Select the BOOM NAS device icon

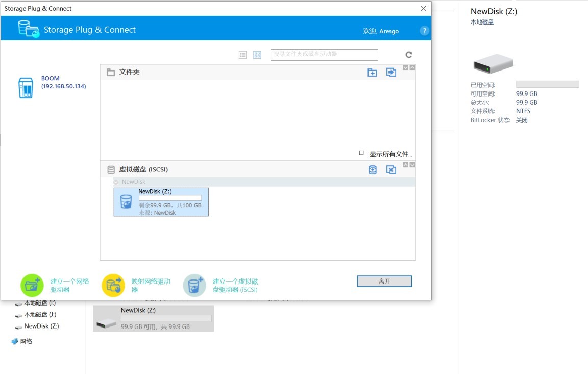26,88
